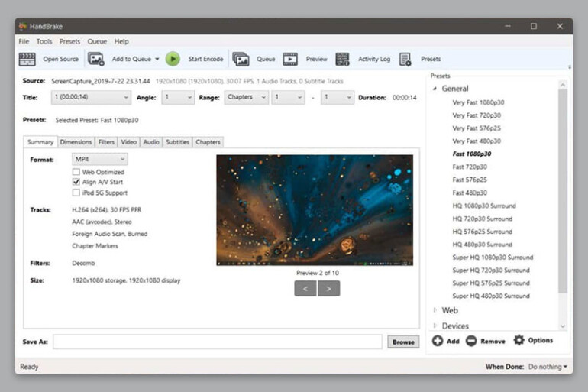This screenshot has height=392, width=588.
Task: Click the Activity Log label
Action: [x=374, y=59]
